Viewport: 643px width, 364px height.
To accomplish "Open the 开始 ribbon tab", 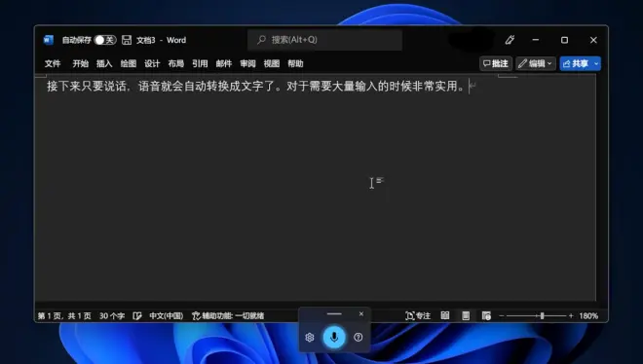I will (80, 63).
